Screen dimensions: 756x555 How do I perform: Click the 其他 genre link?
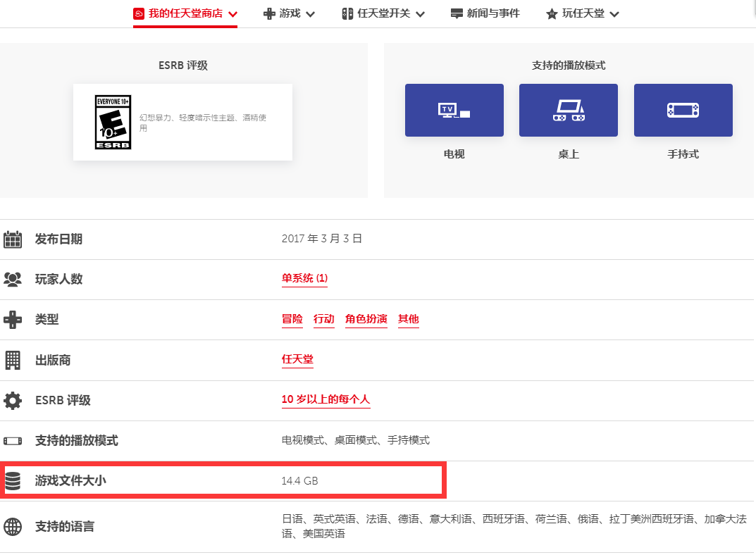(x=409, y=319)
